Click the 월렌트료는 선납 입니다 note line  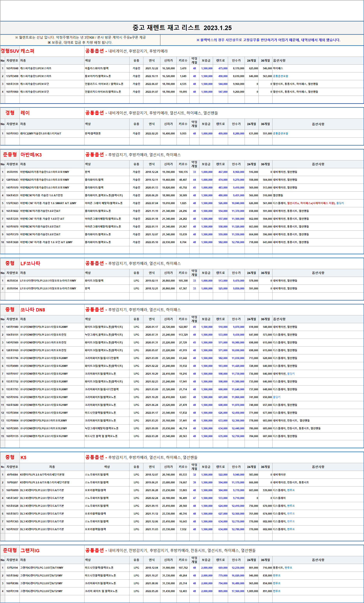81,37
